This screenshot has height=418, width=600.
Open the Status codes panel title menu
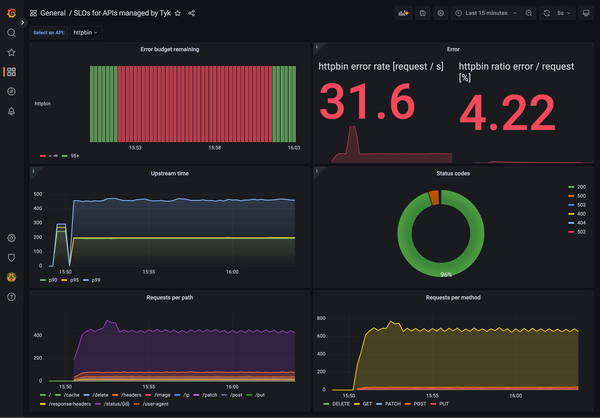(453, 173)
